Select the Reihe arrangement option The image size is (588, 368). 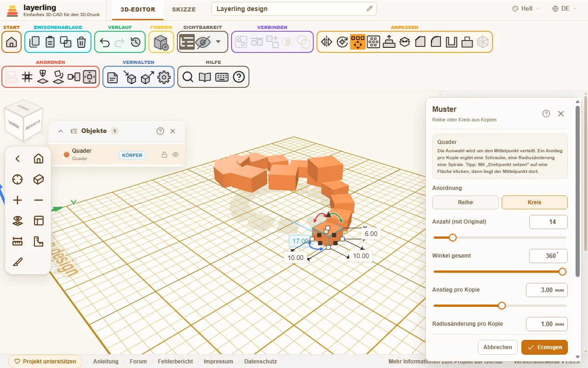pos(465,202)
